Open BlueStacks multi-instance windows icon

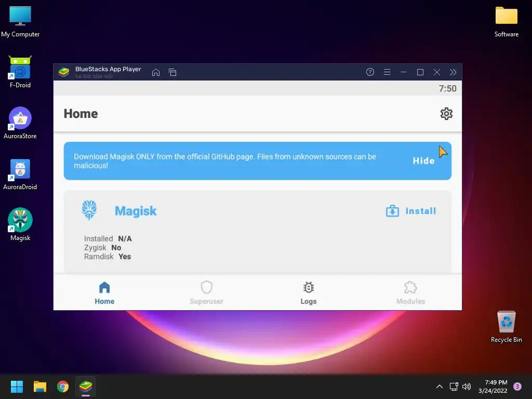click(172, 72)
